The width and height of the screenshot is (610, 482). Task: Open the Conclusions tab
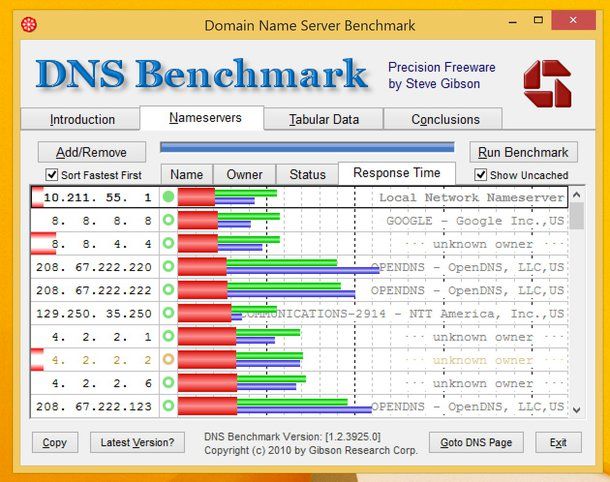tap(443, 119)
